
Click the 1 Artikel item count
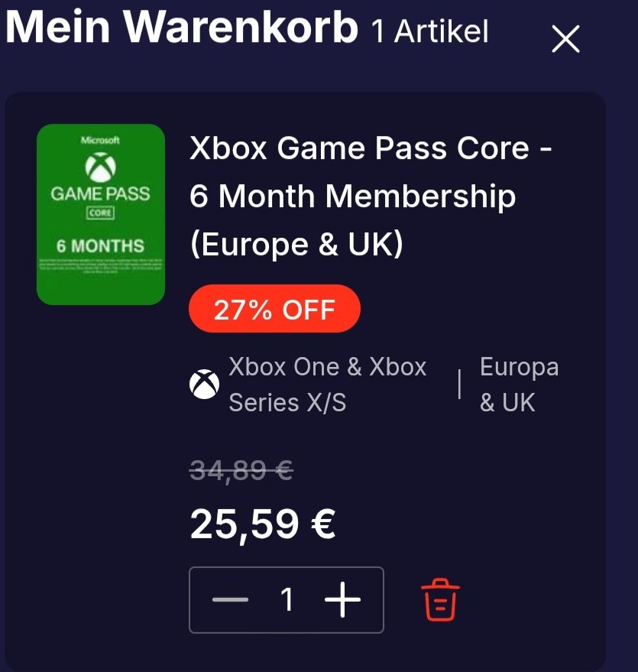tap(429, 31)
